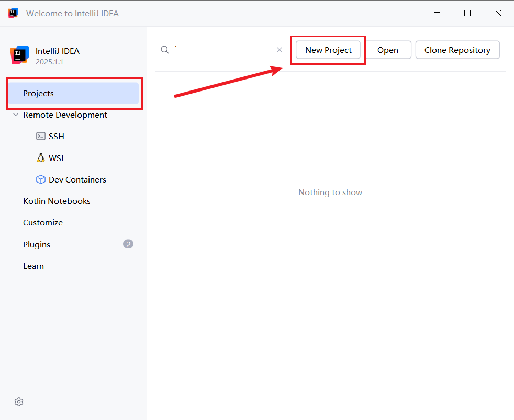The width and height of the screenshot is (514, 420).
Task: Click the SSH terminal icon
Action: [x=41, y=136]
